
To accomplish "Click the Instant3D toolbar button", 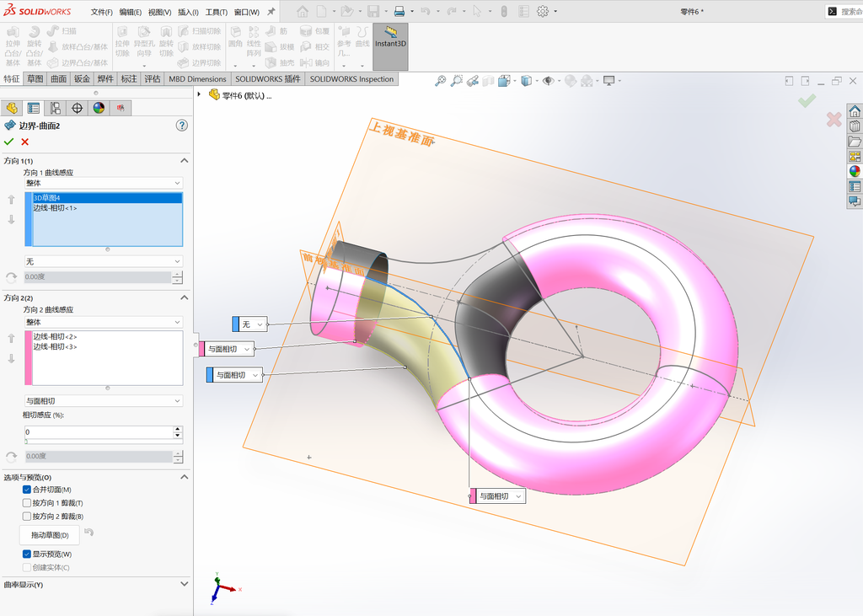I will pyautogui.click(x=390, y=46).
